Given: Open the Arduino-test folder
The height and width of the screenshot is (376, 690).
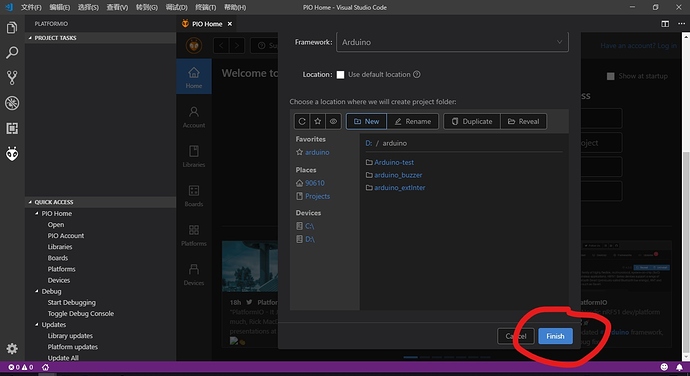Looking at the screenshot, I should tap(394, 162).
